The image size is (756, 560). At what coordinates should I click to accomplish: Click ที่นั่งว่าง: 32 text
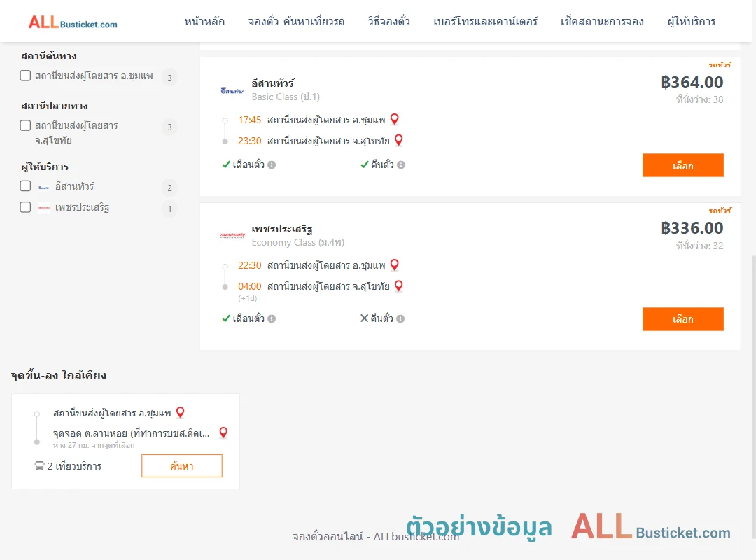(x=699, y=246)
